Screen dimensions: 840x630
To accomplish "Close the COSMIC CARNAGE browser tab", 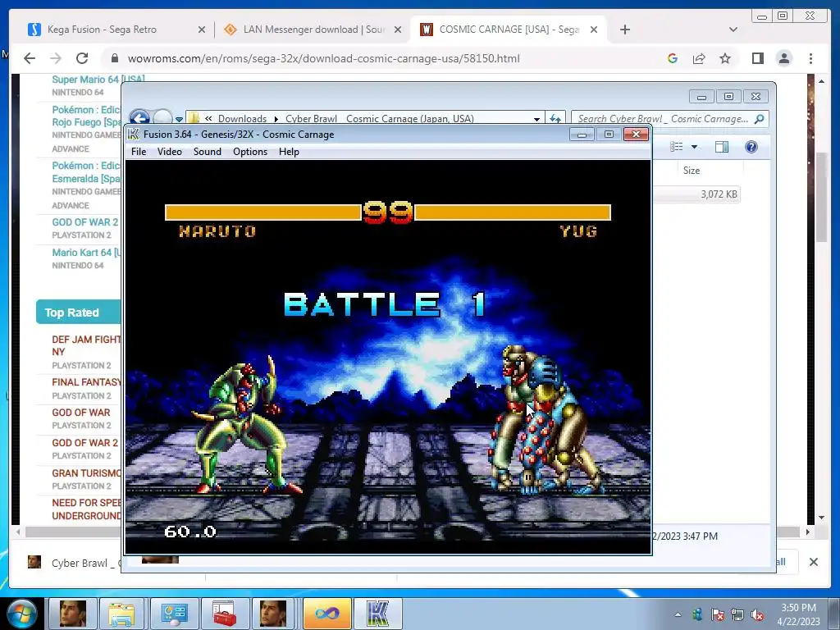I will 594,30.
